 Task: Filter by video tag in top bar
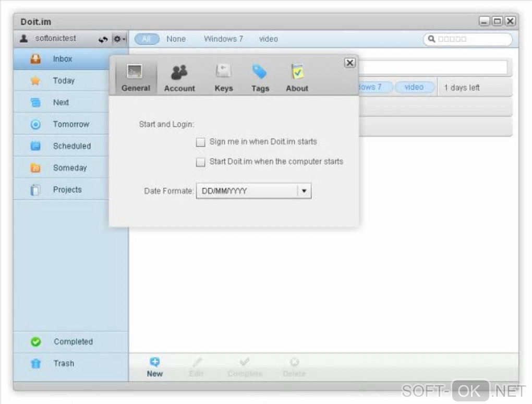pyautogui.click(x=269, y=39)
